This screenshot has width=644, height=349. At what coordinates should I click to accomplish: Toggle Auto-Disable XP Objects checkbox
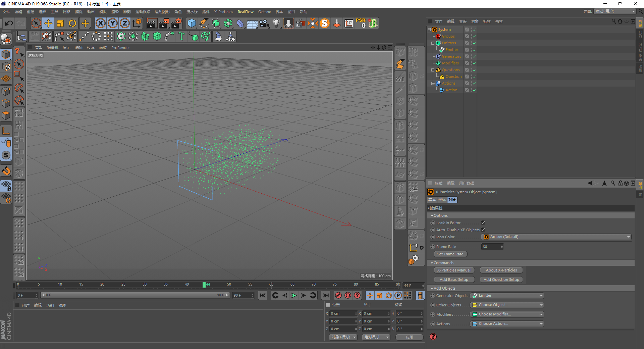483,230
